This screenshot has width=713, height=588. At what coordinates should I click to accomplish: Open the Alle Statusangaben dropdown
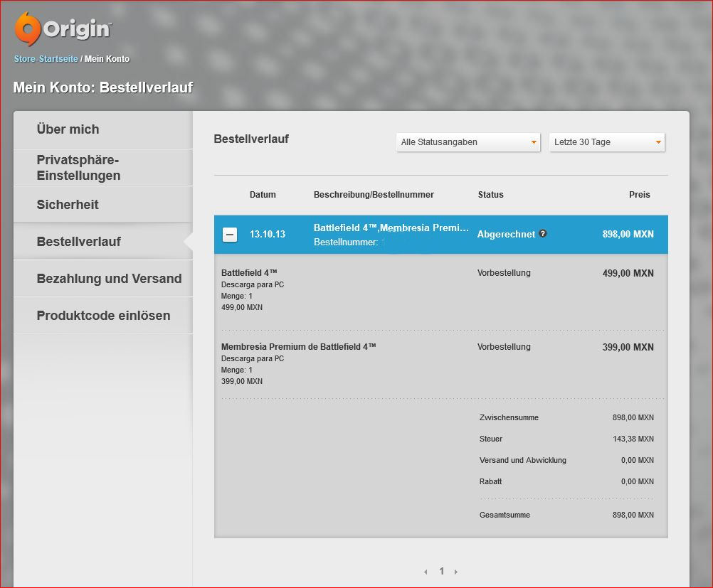pyautogui.click(x=468, y=142)
